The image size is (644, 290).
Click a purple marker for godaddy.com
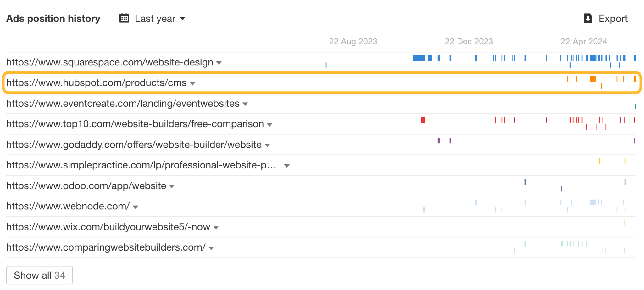pyautogui.click(x=438, y=140)
